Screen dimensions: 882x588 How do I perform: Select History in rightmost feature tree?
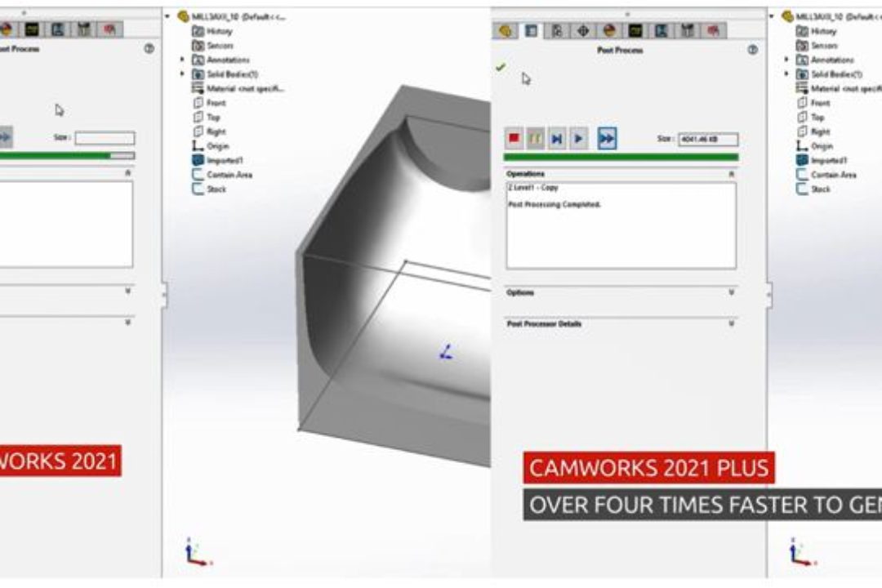(817, 31)
